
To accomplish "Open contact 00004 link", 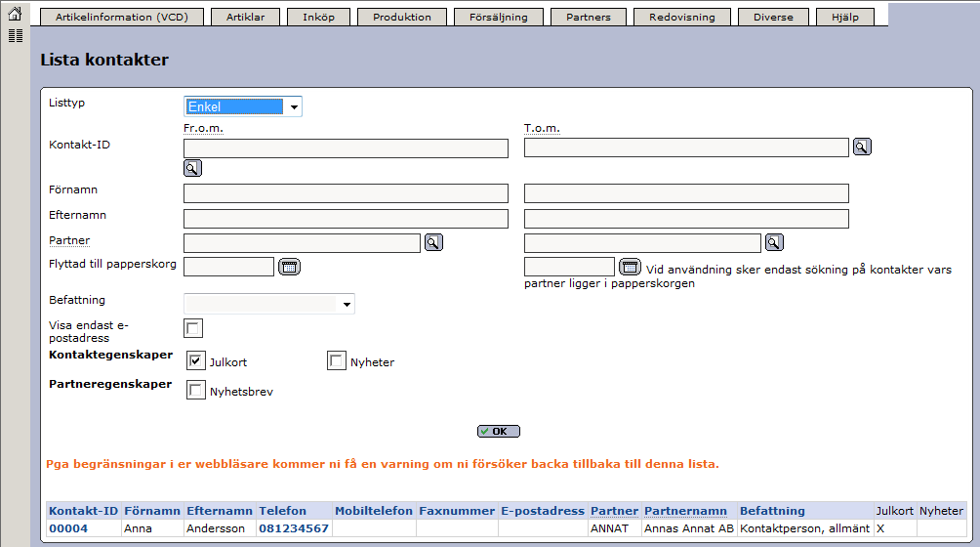I will 68,528.
